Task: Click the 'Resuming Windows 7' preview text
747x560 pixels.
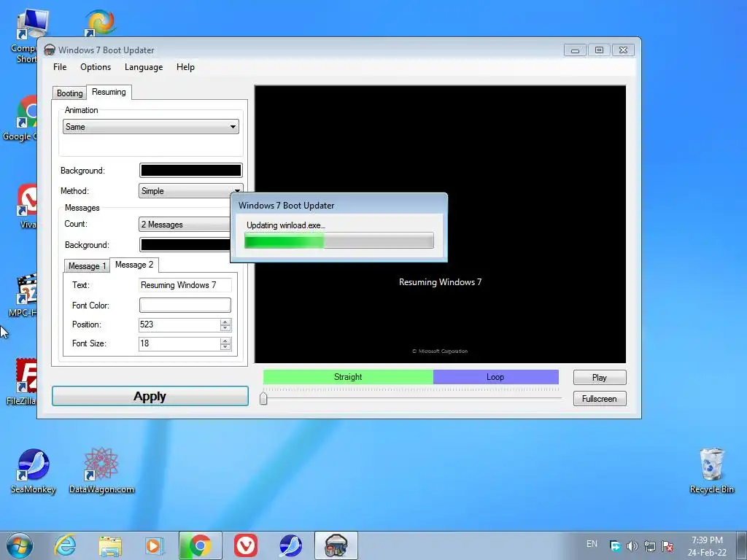Action: (x=440, y=282)
